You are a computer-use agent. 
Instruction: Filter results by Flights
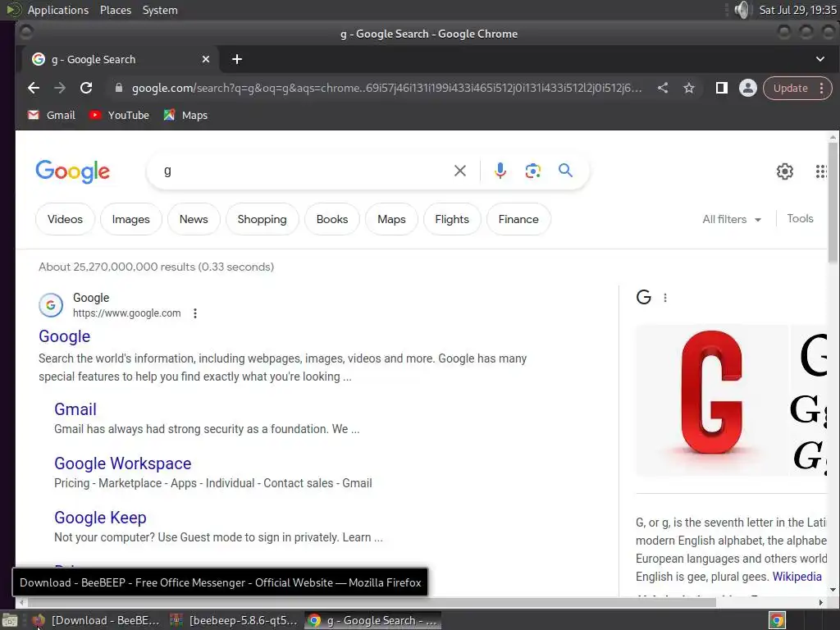point(452,219)
